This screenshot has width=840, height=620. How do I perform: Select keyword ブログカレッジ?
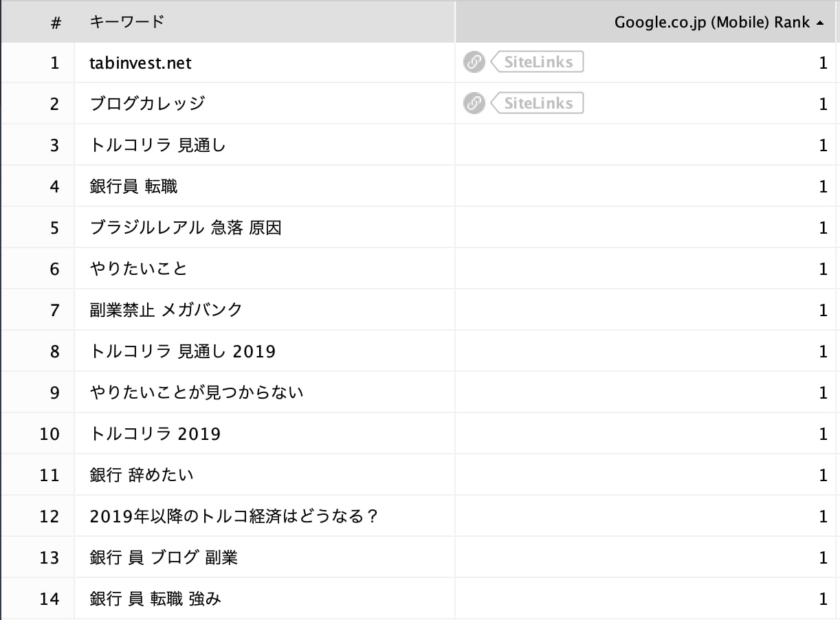coord(147,104)
